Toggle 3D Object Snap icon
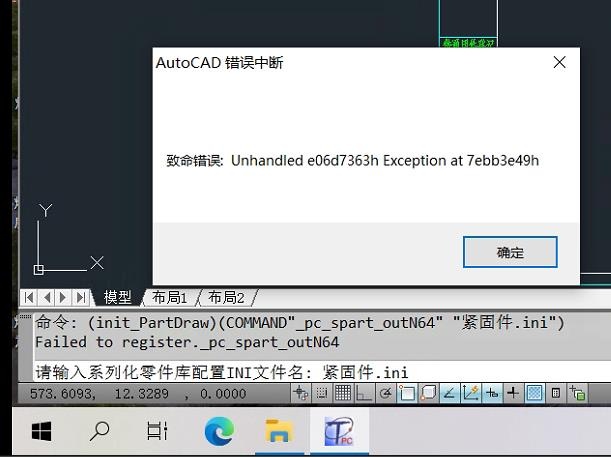611x457 pixels. click(x=428, y=393)
